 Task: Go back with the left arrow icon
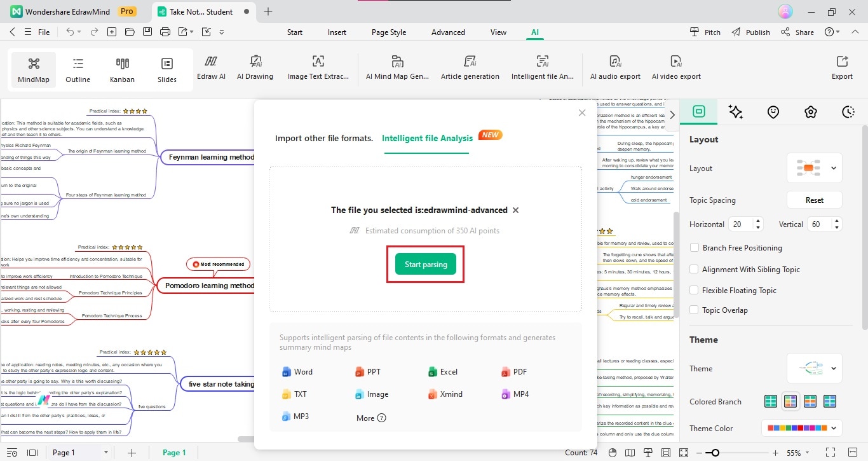point(13,32)
